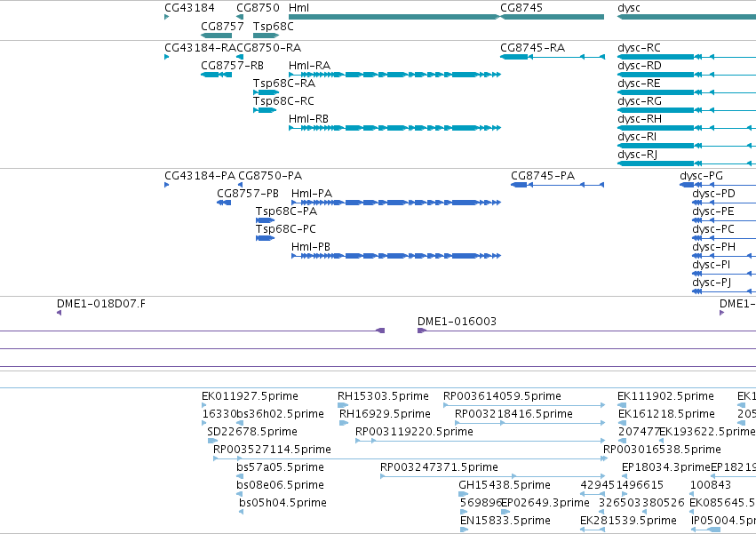Select the dysc-PE protein label

coord(713,211)
